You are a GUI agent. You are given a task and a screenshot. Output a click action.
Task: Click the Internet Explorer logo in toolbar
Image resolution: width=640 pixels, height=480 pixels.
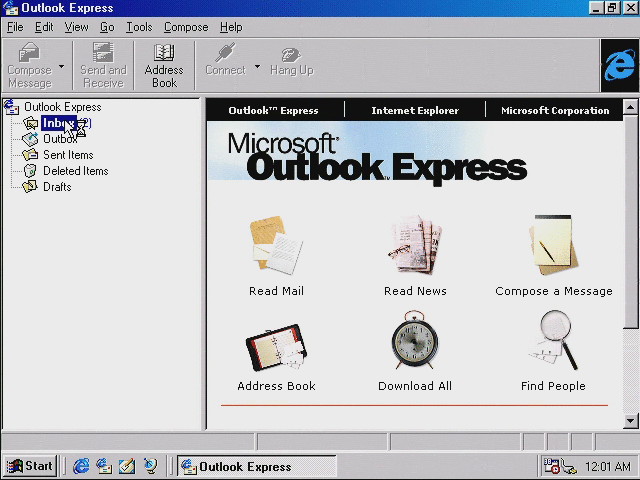(x=620, y=65)
